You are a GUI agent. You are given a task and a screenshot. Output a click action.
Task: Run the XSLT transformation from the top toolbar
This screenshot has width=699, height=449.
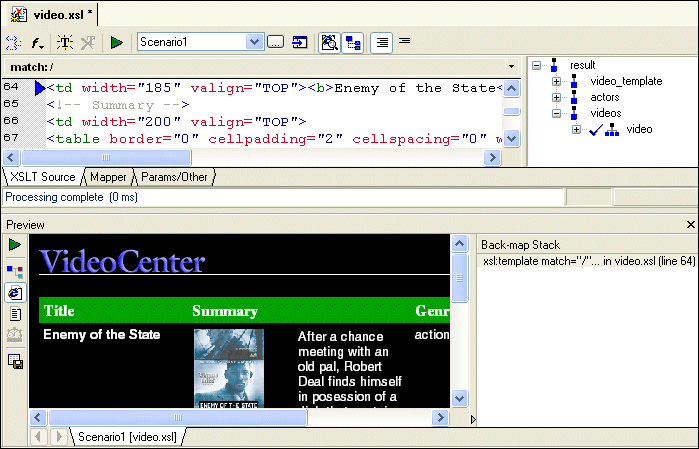click(x=117, y=42)
